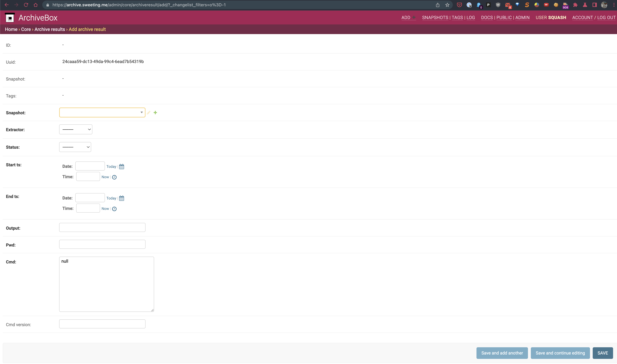The width and height of the screenshot is (617, 364).
Task: Open the Snapshot selection dropdown
Action: click(102, 113)
